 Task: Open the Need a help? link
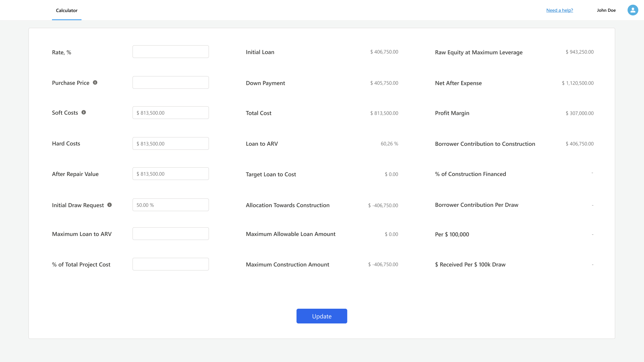560,10
